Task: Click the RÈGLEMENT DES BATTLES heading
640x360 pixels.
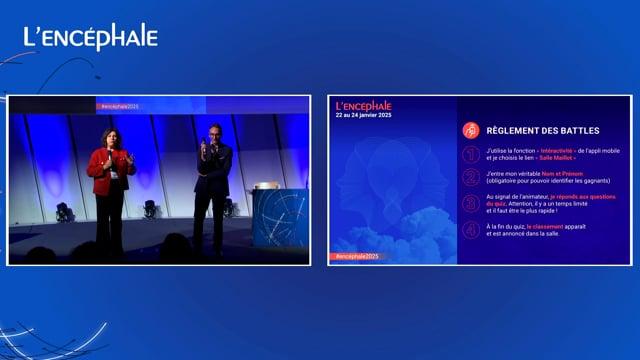Action: tap(543, 131)
